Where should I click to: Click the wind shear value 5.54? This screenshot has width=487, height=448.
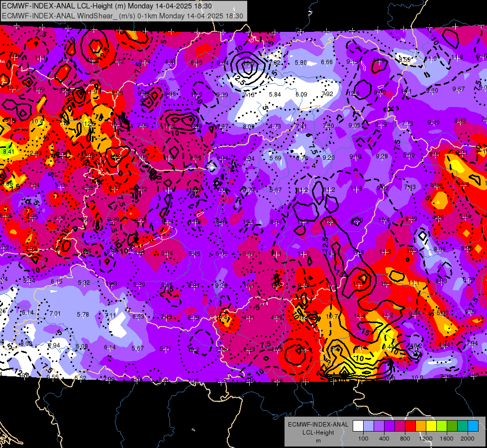click(167, 253)
